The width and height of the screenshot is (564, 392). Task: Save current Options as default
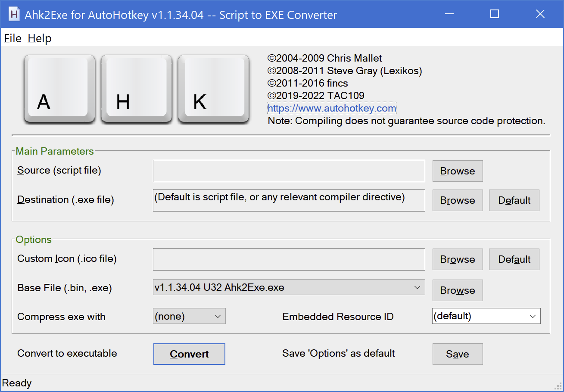click(457, 354)
